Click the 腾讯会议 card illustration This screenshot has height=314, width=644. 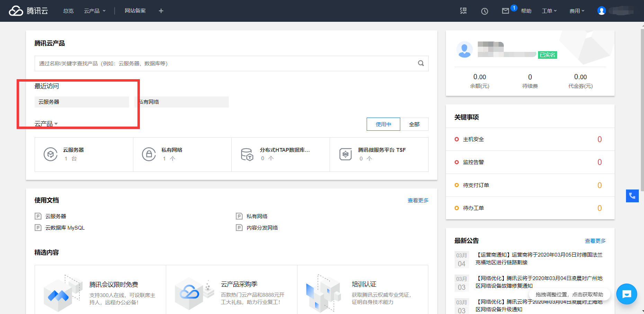63,293
